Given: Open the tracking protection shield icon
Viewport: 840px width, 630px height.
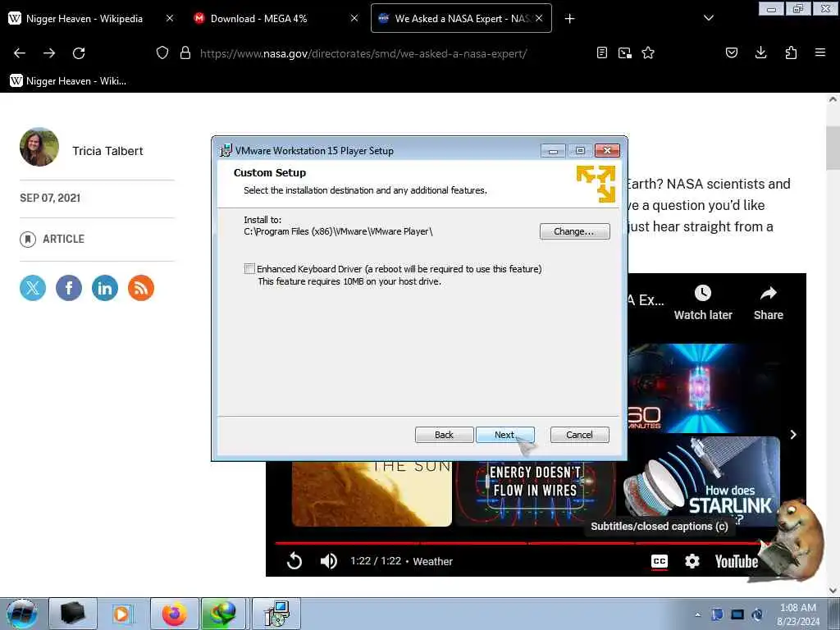Looking at the screenshot, I should coord(162,53).
